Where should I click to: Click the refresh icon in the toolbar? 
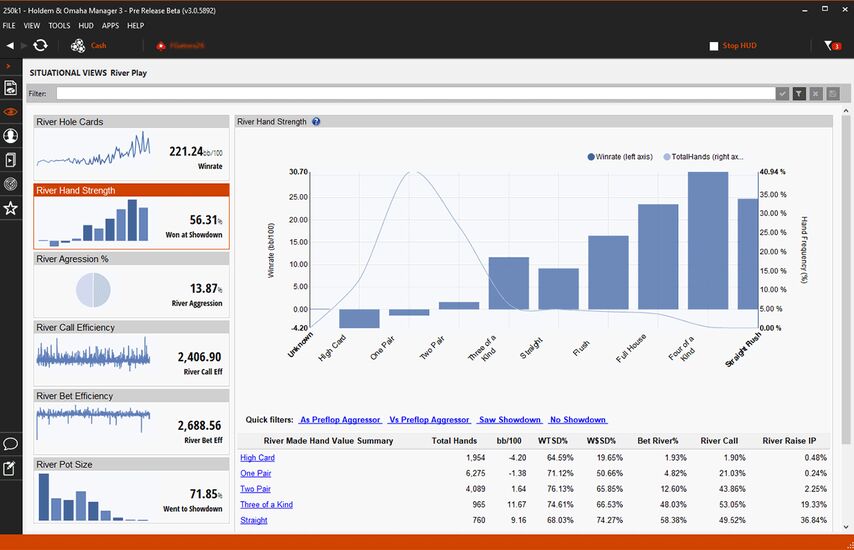click(x=40, y=45)
